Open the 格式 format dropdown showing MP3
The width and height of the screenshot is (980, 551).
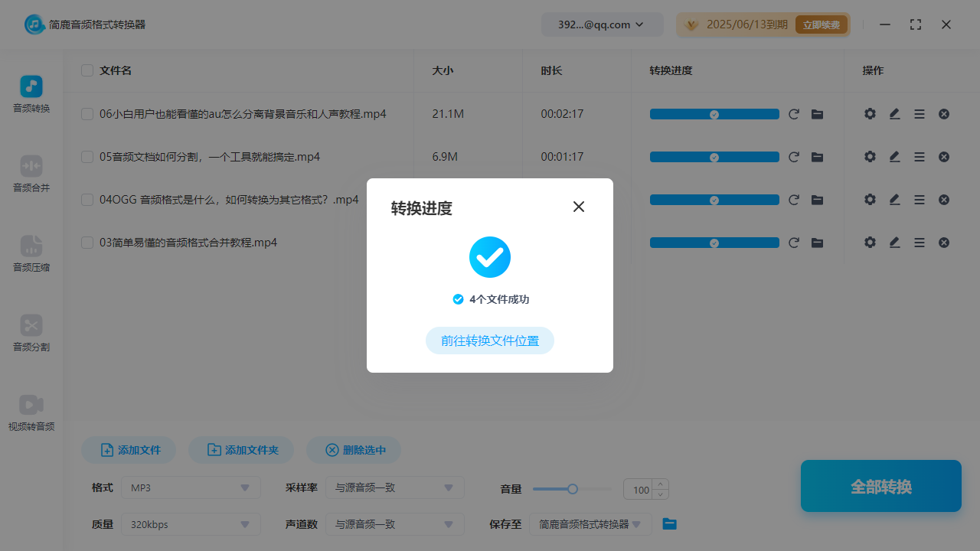(x=190, y=487)
